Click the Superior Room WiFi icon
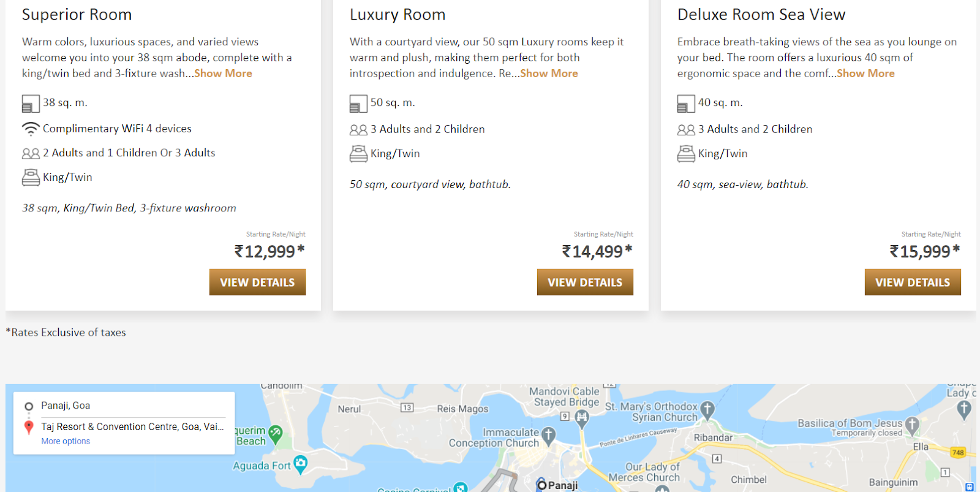This screenshot has width=980, height=492. tap(31, 129)
